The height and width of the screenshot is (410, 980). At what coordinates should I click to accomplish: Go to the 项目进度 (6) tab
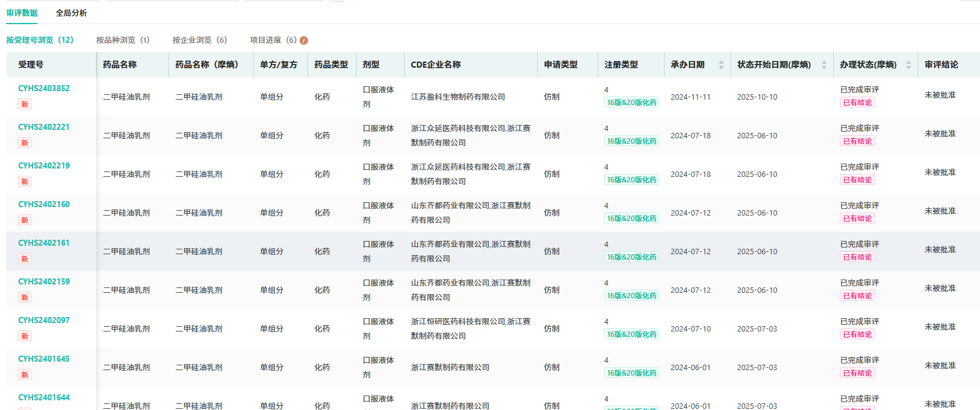pyautogui.click(x=273, y=40)
